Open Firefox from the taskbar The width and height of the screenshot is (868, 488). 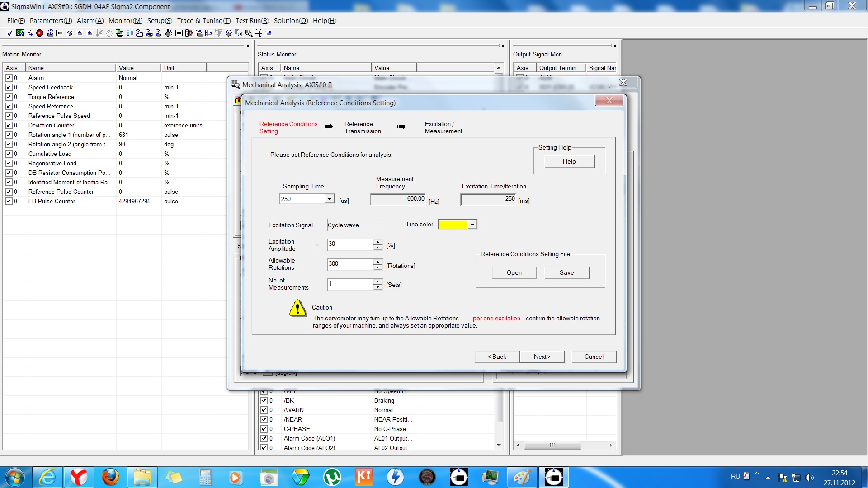[x=110, y=477]
